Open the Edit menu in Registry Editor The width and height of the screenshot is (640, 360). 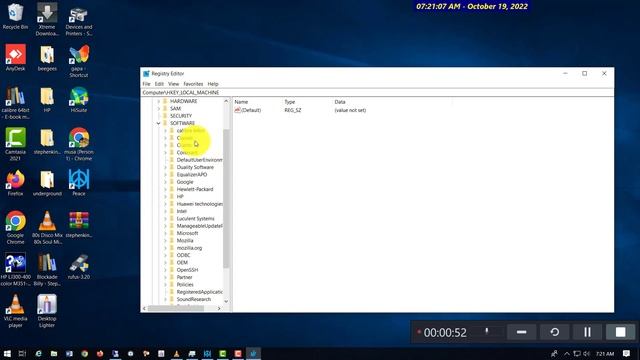(x=159, y=84)
